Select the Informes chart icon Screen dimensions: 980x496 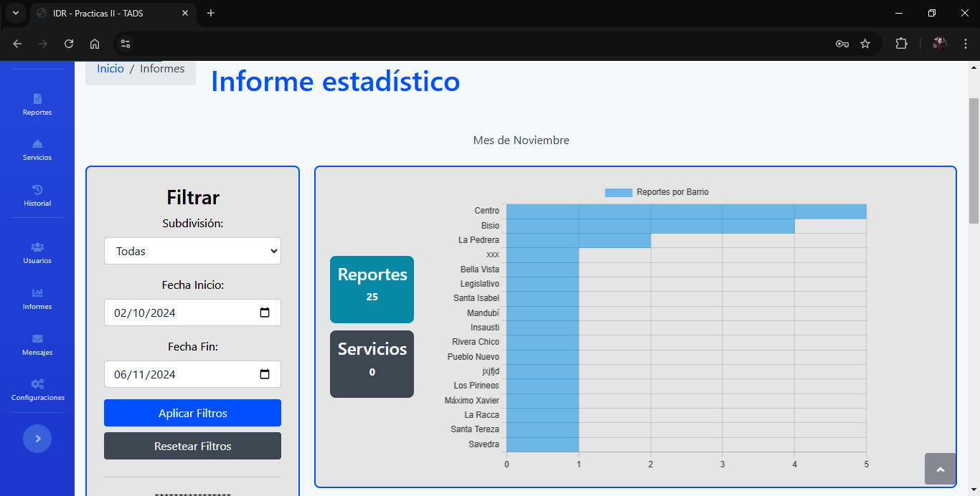tap(37, 293)
